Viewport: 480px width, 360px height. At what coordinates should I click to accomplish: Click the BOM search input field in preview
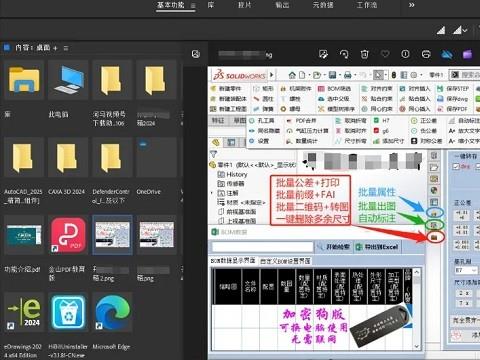(262, 247)
